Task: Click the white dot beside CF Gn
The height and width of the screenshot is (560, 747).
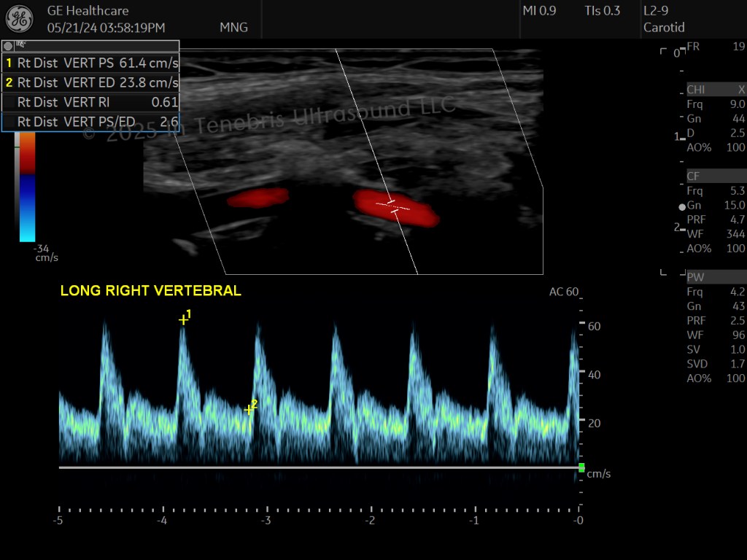Action: (682, 206)
